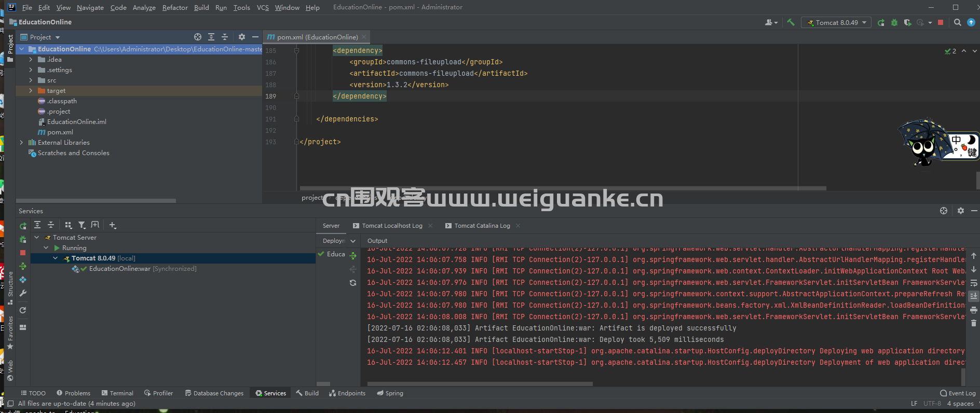Viewport: 980px width, 413px height.
Task: Click the Project panel horizontal scrollbar
Action: coord(96,200)
